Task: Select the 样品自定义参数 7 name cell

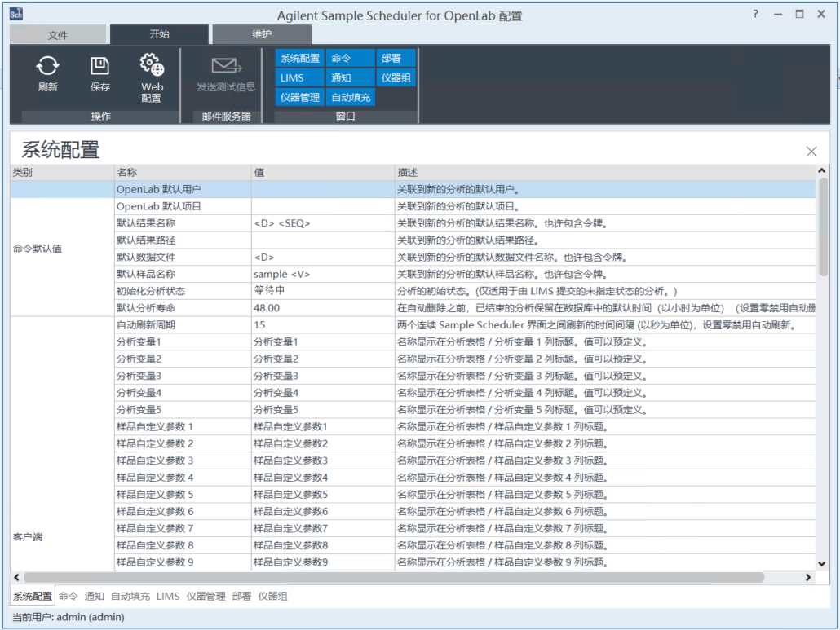Action: [183, 528]
